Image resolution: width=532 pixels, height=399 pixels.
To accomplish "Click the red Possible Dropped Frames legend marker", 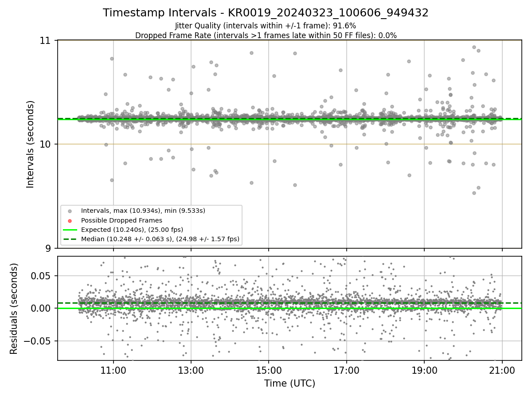I will 70,220.
